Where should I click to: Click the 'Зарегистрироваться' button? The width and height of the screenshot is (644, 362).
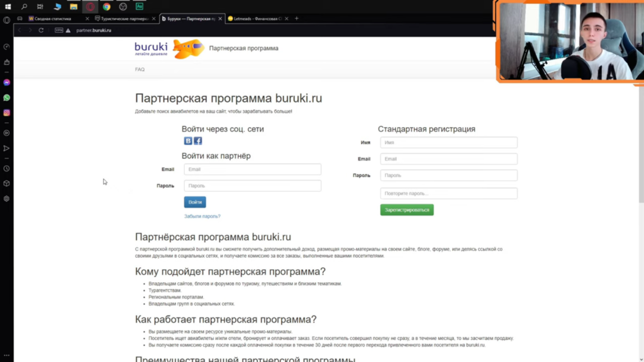(407, 210)
